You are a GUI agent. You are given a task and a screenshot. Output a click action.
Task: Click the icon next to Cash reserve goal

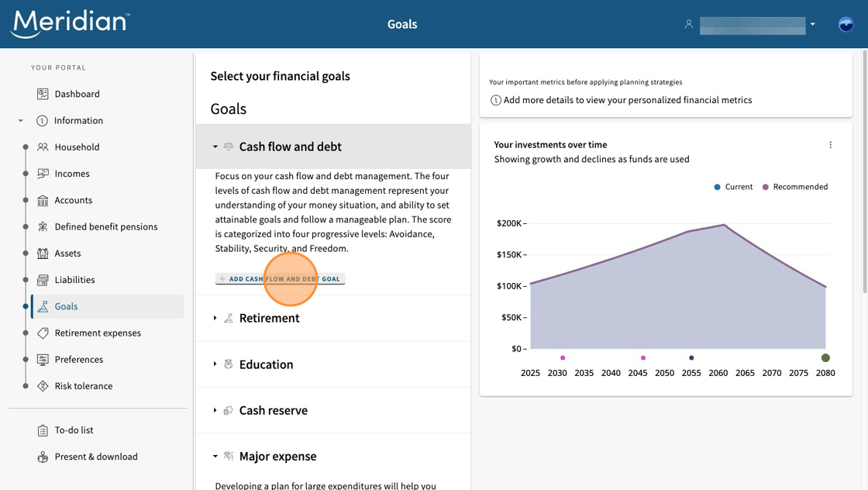(228, 410)
